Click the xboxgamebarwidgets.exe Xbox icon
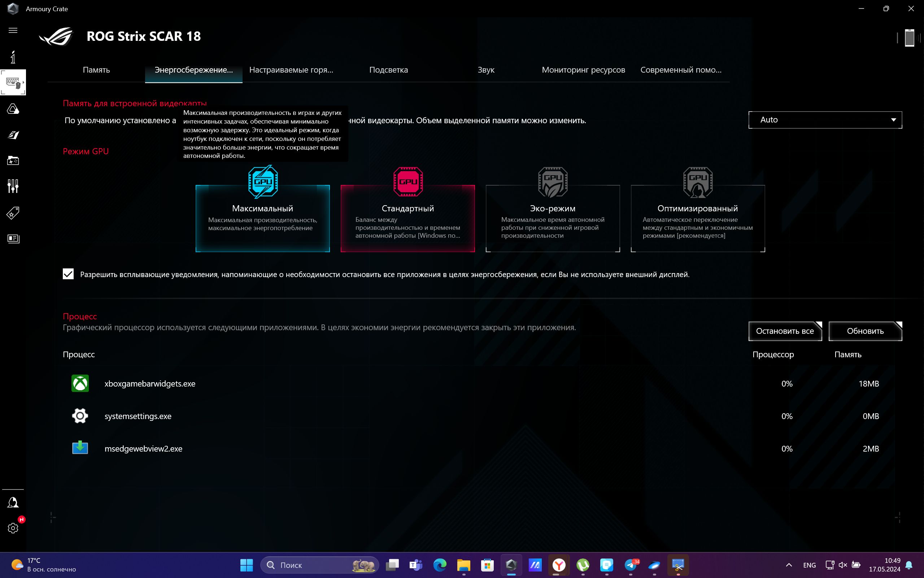924x578 pixels. [80, 383]
